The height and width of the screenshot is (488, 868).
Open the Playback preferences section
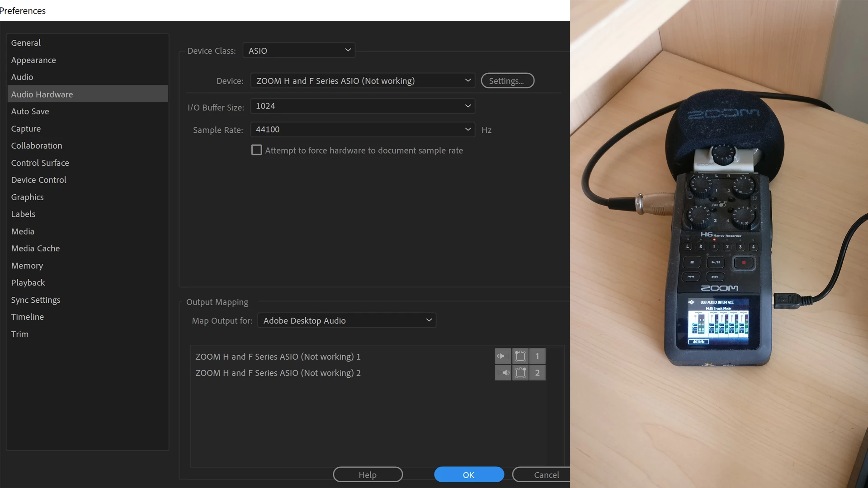click(x=28, y=282)
